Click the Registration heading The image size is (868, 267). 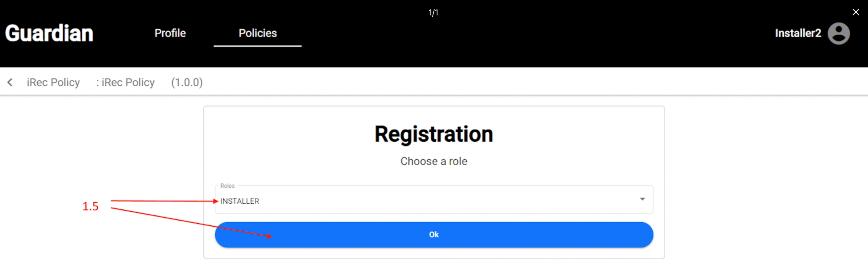click(434, 134)
